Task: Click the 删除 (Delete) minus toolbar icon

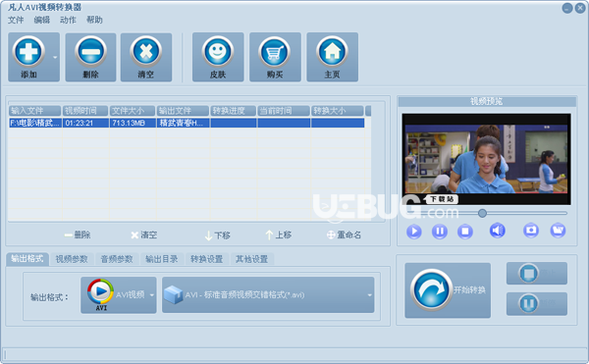Action: tap(90, 51)
